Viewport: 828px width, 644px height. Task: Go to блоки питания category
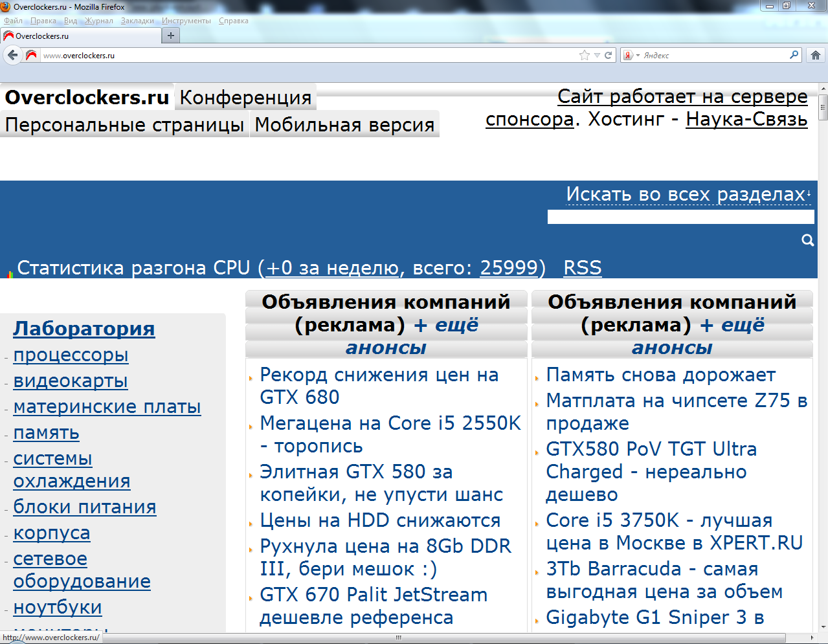point(85,507)
